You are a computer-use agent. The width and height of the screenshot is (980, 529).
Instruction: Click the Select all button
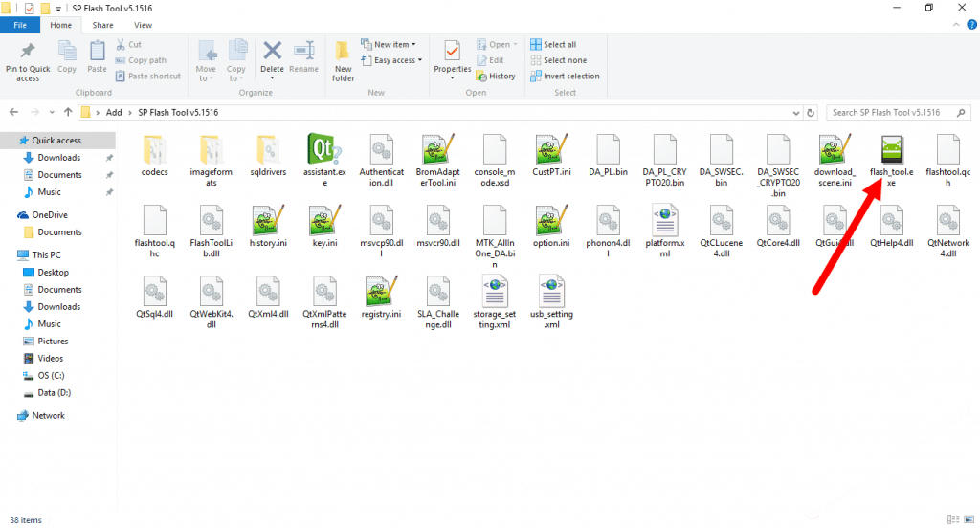[553, 44]
